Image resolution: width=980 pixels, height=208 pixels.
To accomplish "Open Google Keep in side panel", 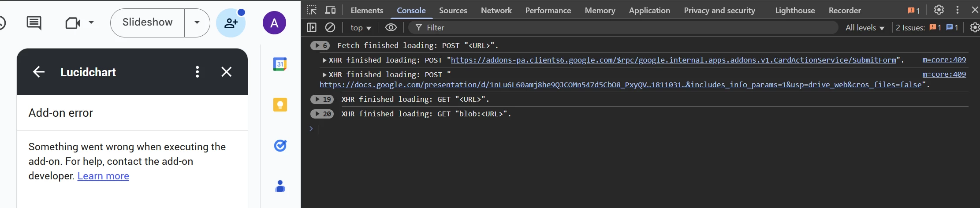I will pyautogui.click(x=280, y=104).
